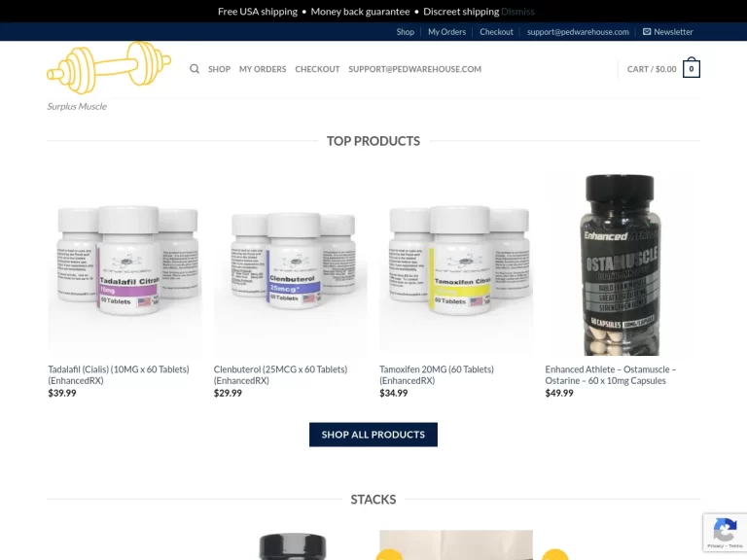This screenshot has width=747, height=560.
Task: Click the reCAPTCHA badge
Action: click(x=725, y=533)
